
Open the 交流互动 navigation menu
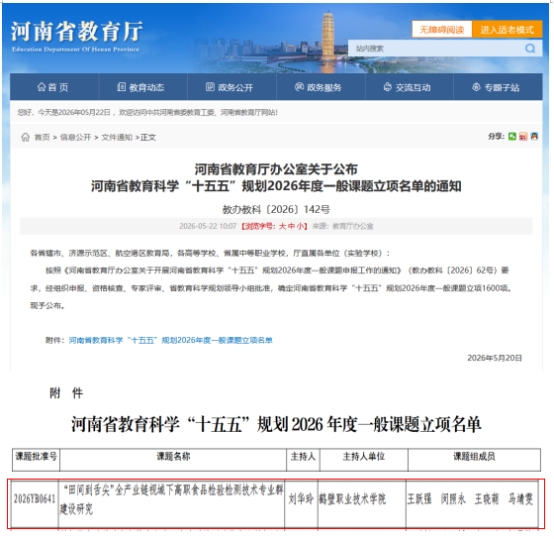tap(407, 87)
